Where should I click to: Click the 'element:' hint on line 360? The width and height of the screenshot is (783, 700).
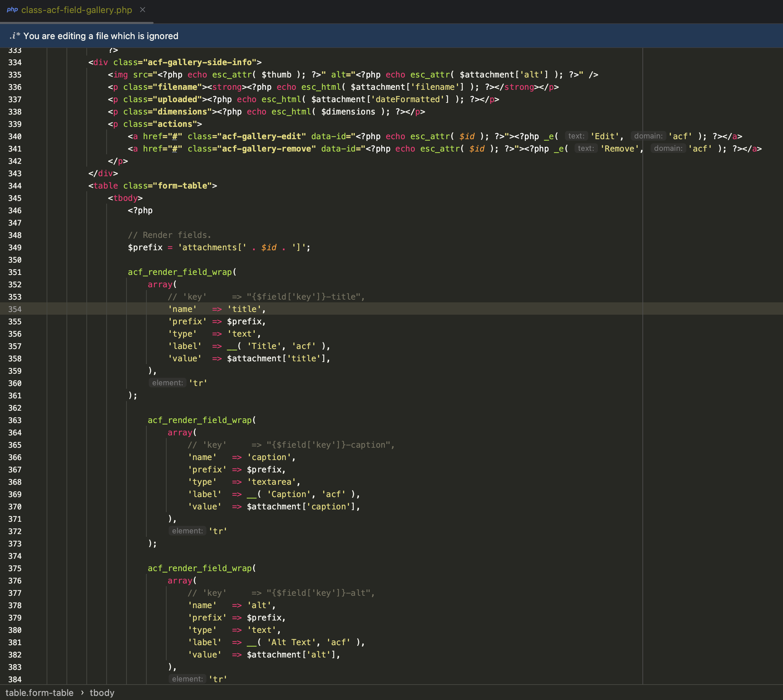[167, 383]
